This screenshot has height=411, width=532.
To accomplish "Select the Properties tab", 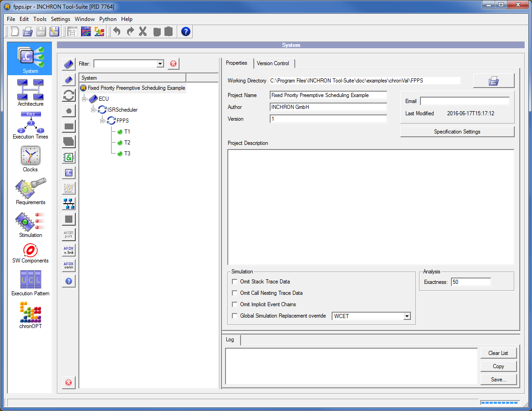I will click(236, 63).
